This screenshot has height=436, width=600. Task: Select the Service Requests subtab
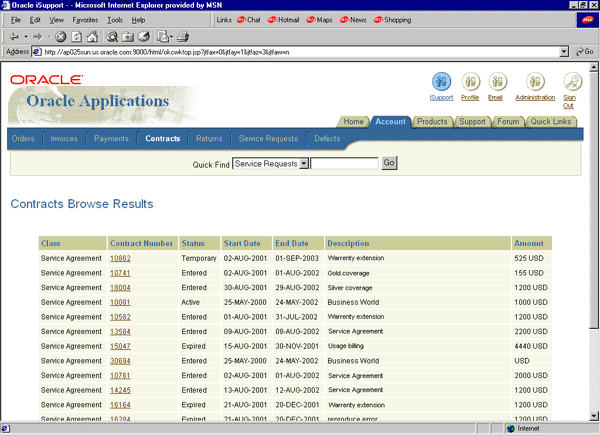268,139
